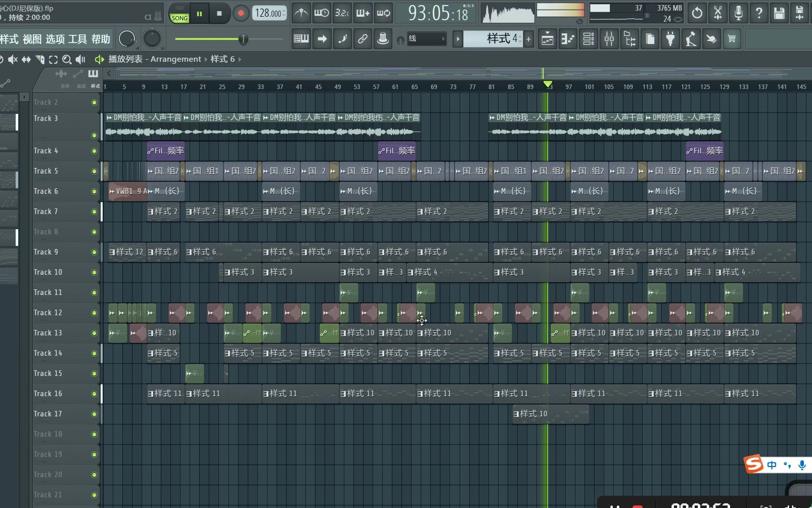Open touch controllers hand icon

[711, 39]
